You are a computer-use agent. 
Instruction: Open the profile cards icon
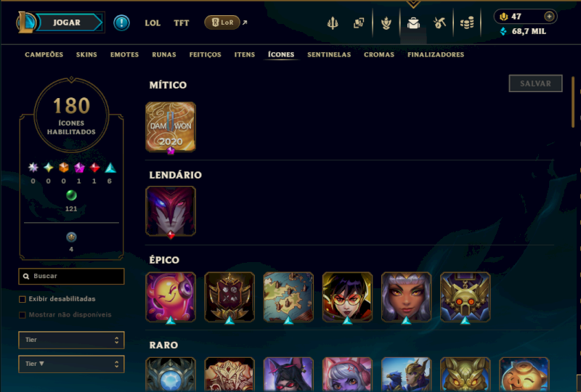click(359, 23)
